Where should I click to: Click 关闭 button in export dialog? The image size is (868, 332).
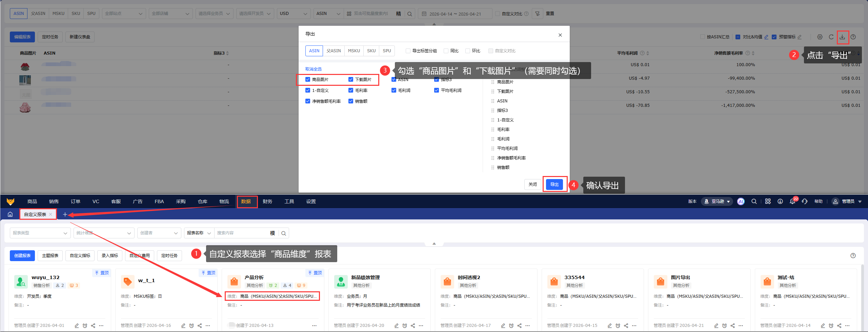point(532,184)
